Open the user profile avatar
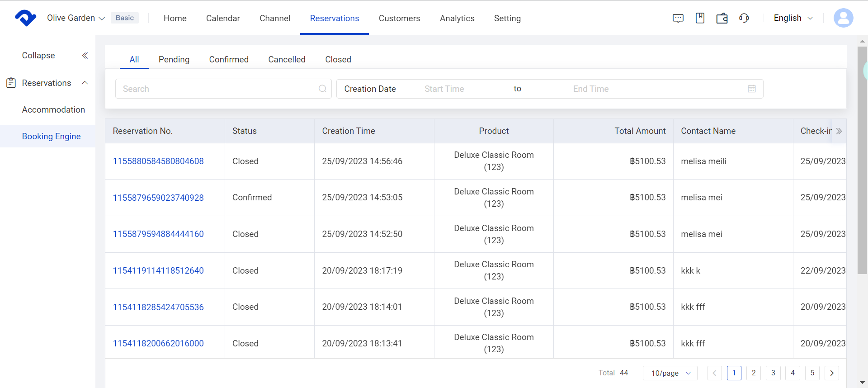This screenshot has height=388, width=868. click(843, 18)
